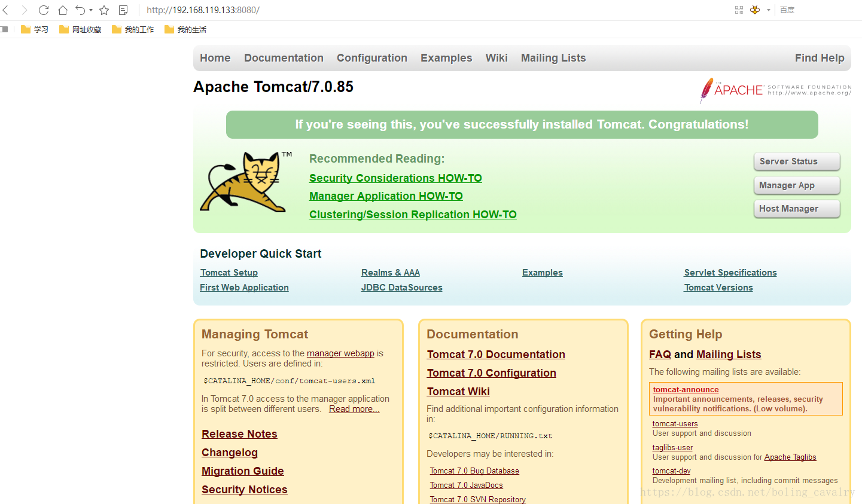Open the JDBC DataSources link

[x=402, y=288]
